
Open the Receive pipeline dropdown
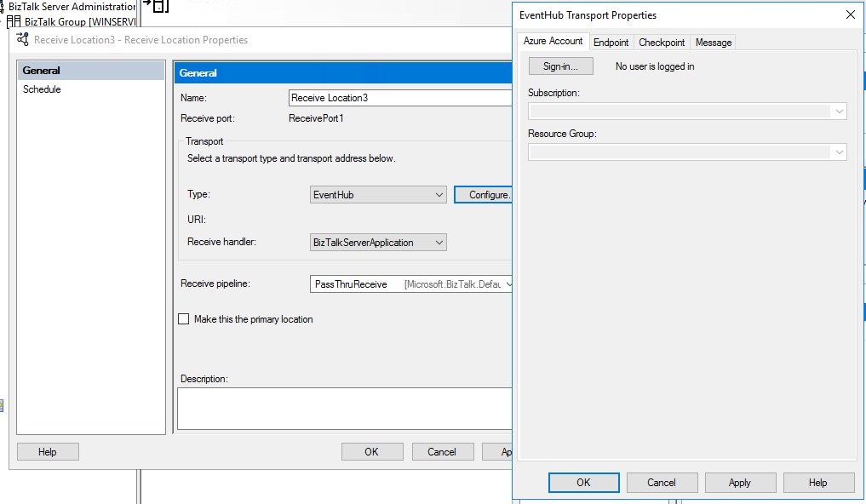tap(506, 283)
